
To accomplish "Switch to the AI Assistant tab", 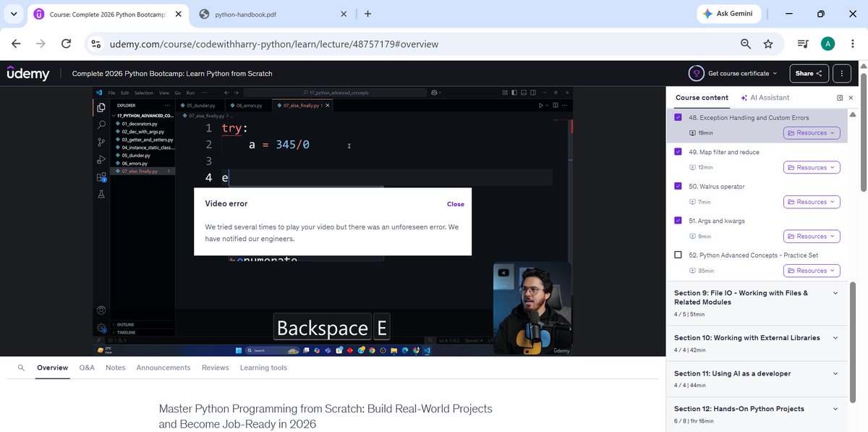I will [x=765, y=98].
